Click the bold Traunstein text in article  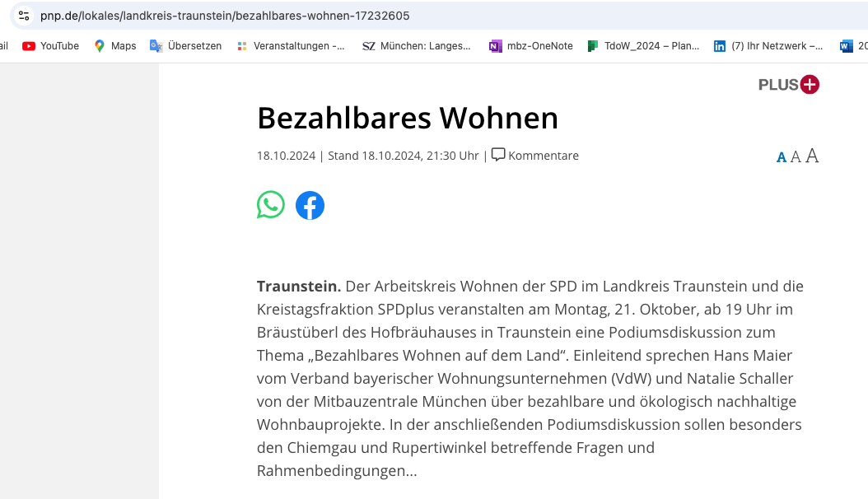pos(298,287)
